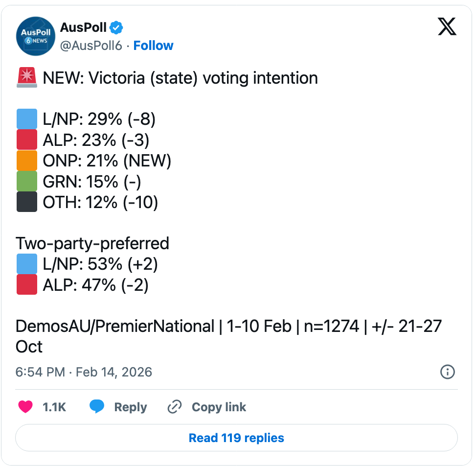Viewport: 476px width, 469px height.
Task: Open the @AusPoll6 handle
Action: pos(91,46)
